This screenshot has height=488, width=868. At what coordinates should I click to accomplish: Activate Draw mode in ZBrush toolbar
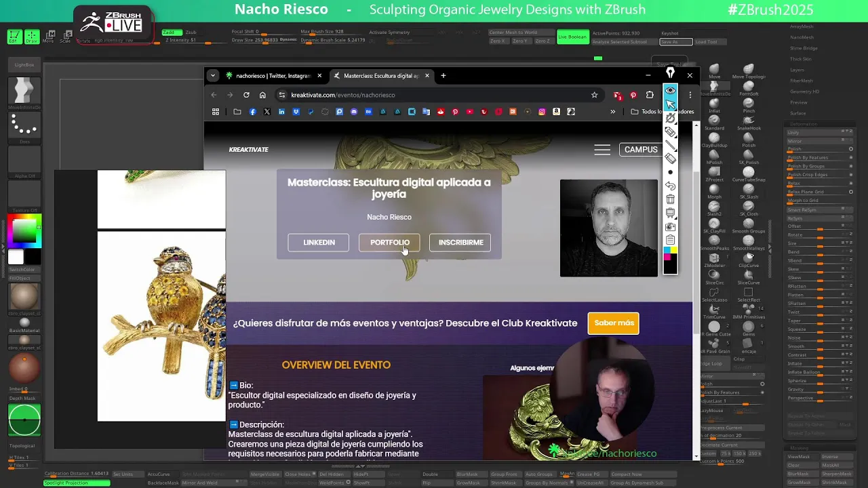coord(32,37)
